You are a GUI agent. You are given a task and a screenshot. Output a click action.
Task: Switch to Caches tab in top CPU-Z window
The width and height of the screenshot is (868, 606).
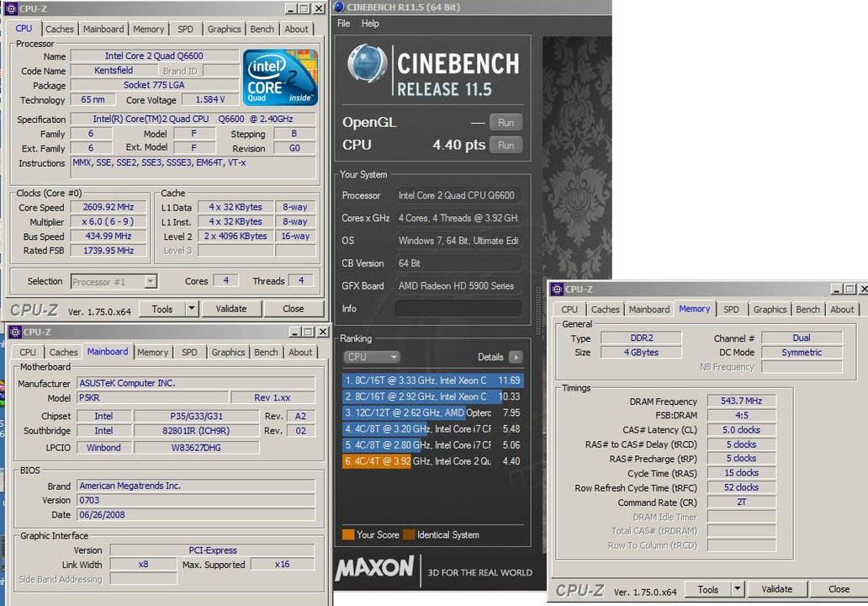[59, 29]
